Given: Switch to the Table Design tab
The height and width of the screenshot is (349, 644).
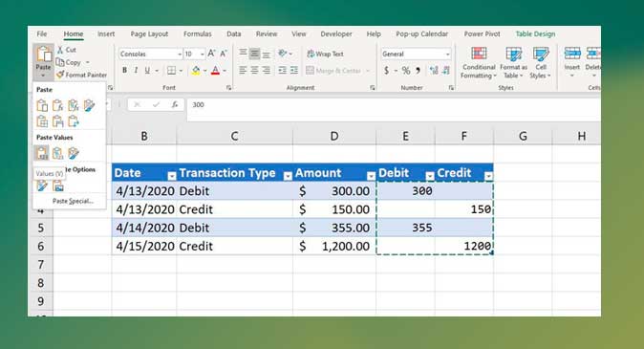Looking at the screenshot, I should pyautogui.click(x=535, y=33).
